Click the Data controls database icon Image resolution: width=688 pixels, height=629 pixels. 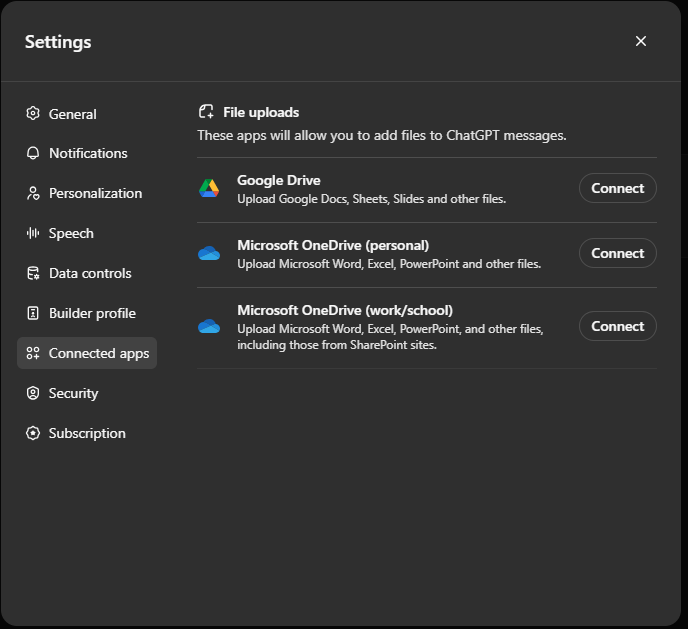tap(33, 273)
